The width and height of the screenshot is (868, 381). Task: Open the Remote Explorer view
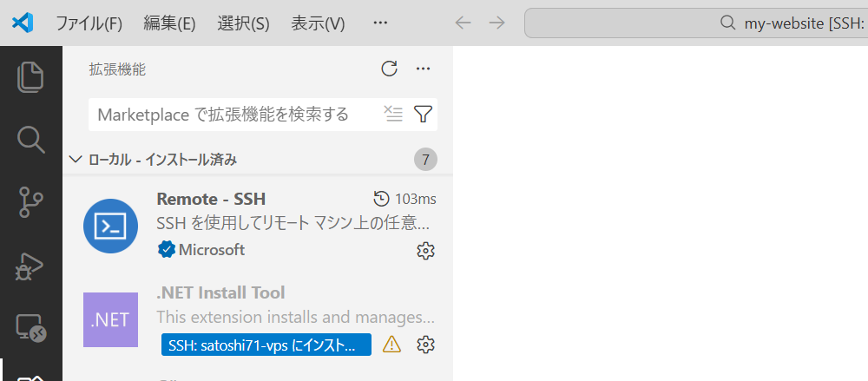click(x=31, y=327)
